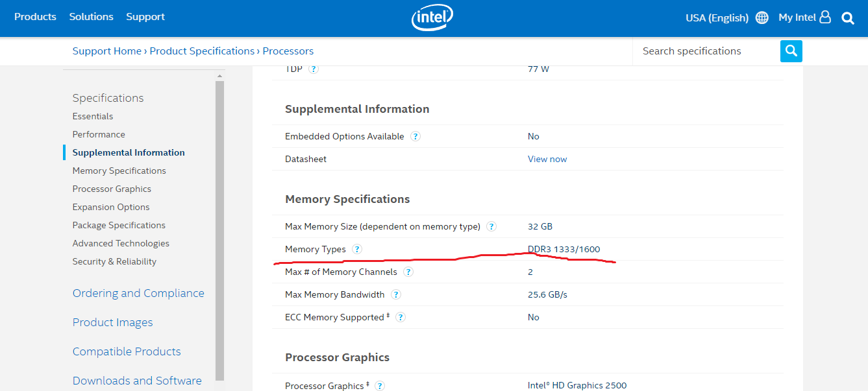
Task: Click the My Intel user icon
Action: click(825, 17)
